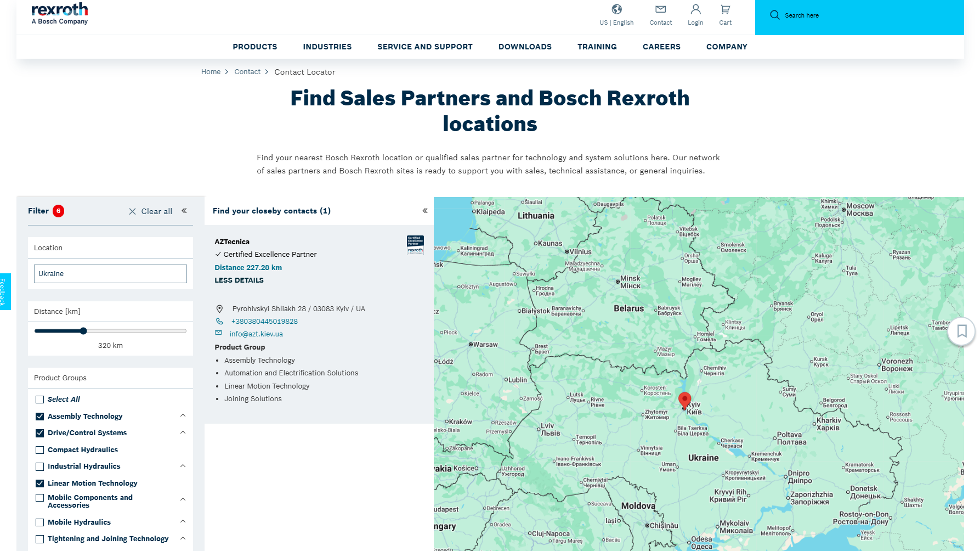Collapse the Industrial Hydraulics chevron
This screenshot has height=551, width=980.
[x=183, y=466]
